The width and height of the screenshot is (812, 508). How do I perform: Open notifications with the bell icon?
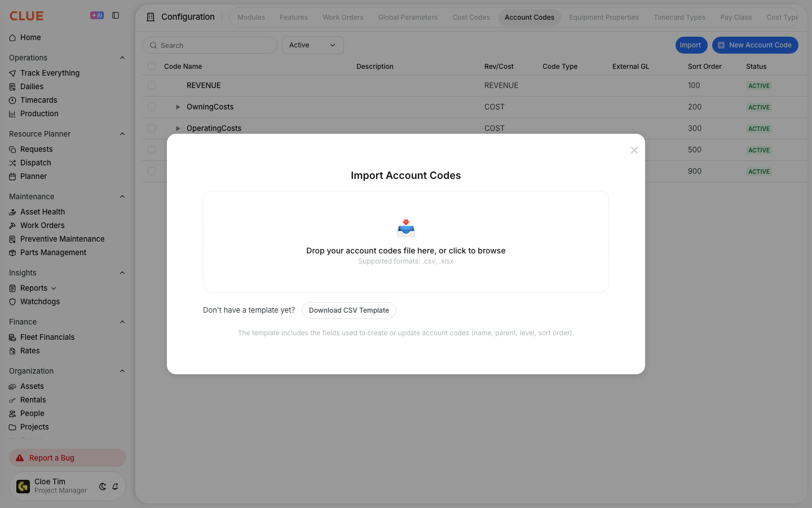[x=115, y=487]
